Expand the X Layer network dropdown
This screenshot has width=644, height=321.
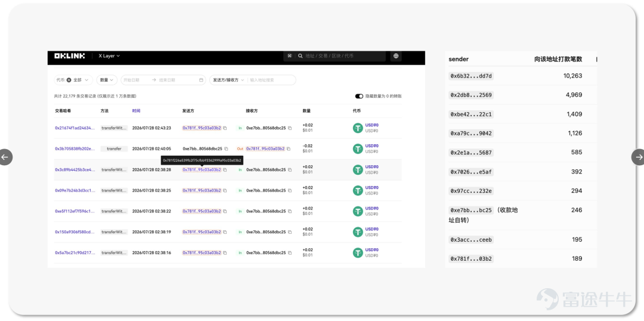pyautogui.click(x=109, y=56)
